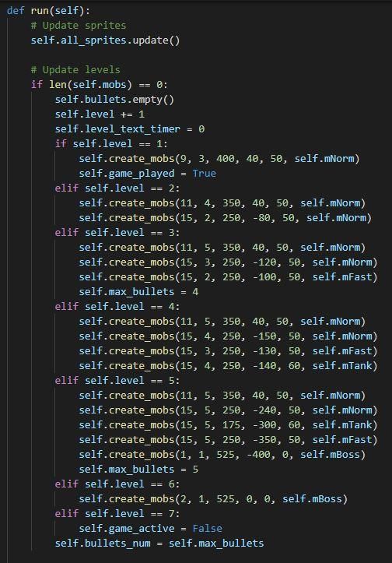This screenshot has height=563, width=392.
Task: Click the 'if len(self.mobs) == 0:' line
Action: pos(100,85)
